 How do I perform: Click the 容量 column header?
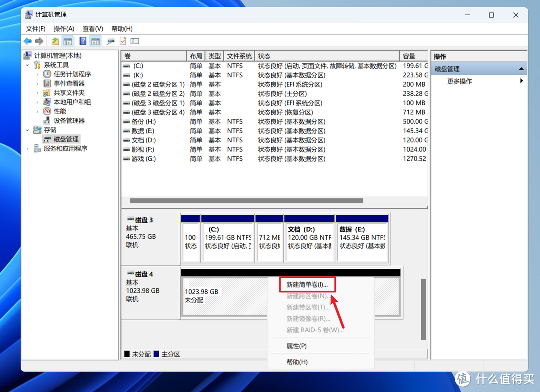413,56
